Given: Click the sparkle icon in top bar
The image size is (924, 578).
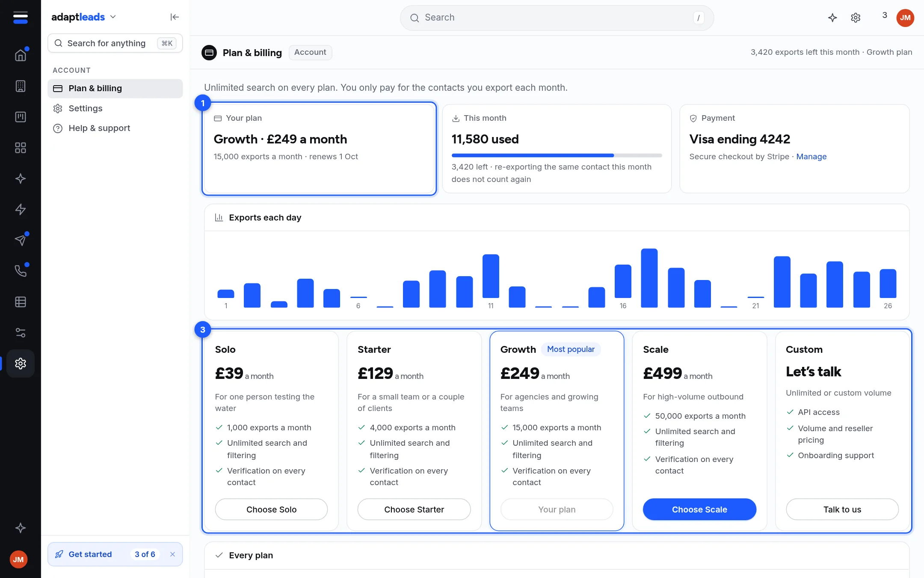Looking at the screenshot, I should click(x=832, y=18).
